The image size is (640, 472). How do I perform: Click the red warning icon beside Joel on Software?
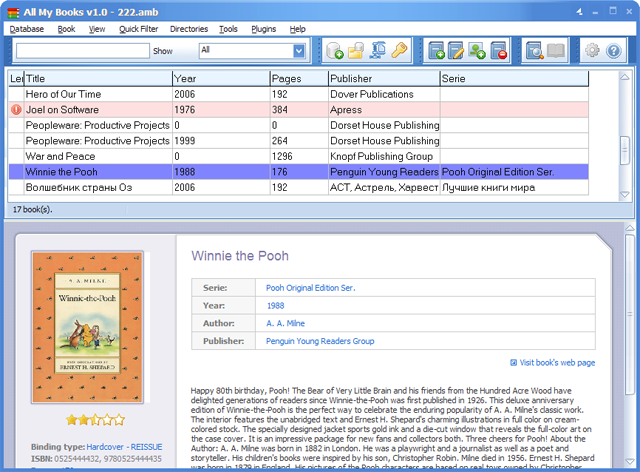(16, 110)
